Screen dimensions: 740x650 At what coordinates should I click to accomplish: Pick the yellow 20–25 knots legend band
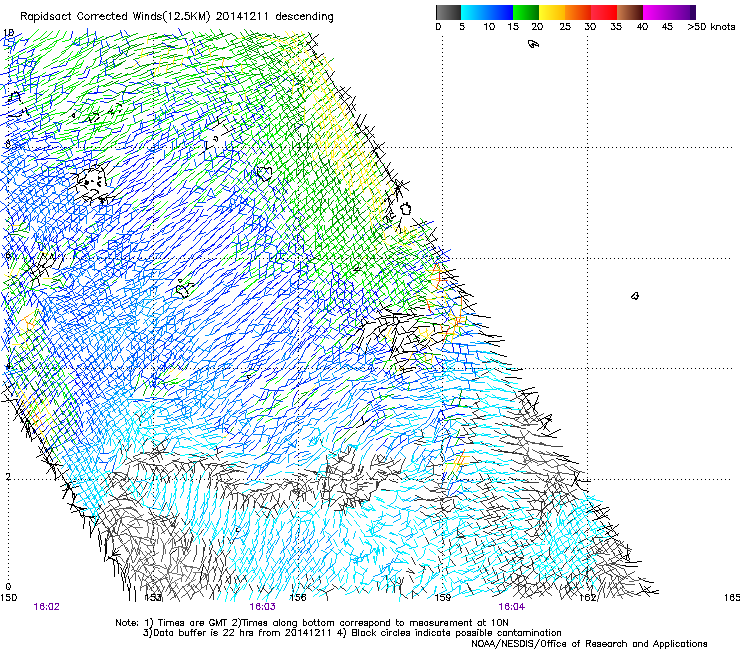[552, 12]
